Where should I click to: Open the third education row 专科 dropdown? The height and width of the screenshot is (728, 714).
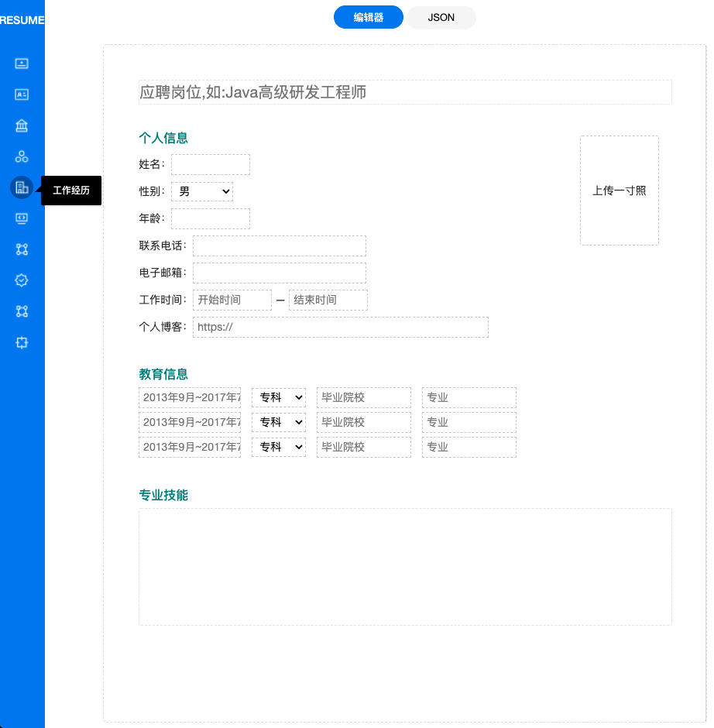[278, 447]
